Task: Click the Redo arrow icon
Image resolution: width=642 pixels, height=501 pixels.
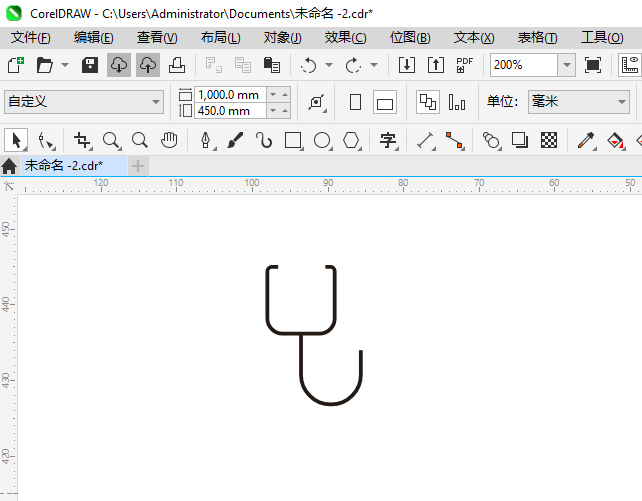Action: click(x=353, y=65)
